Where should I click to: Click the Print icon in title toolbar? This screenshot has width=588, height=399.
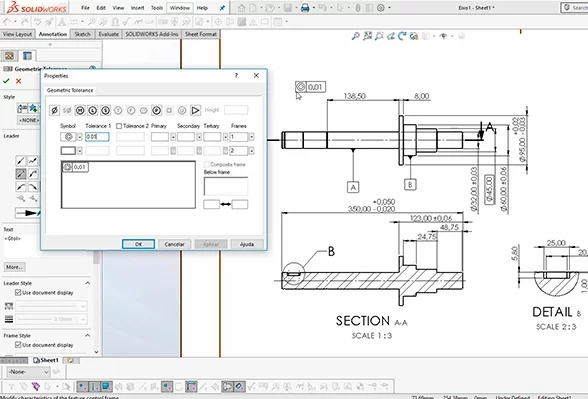tap(305, 8)
